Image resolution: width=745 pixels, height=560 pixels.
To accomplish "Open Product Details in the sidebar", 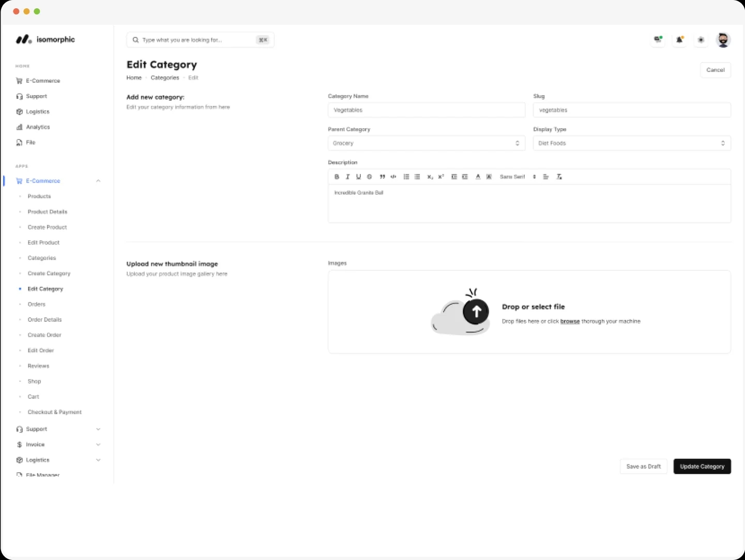I will click(x=48, y=212).
